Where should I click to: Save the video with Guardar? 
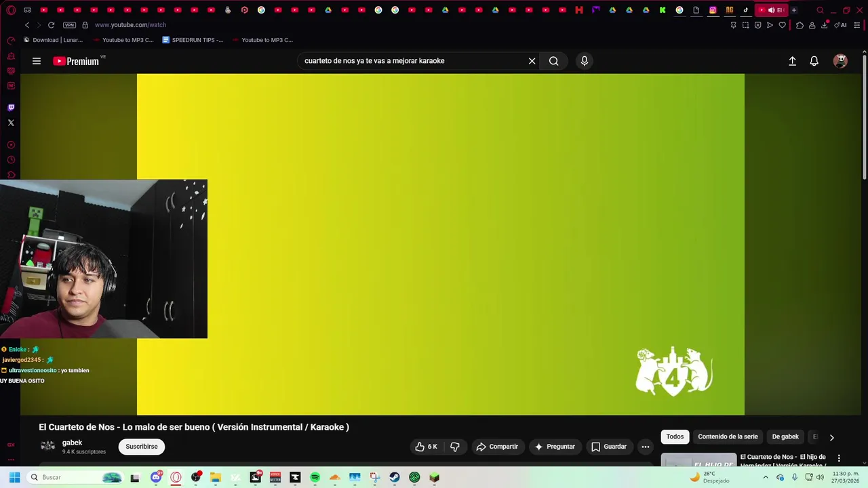click(609, 447)
